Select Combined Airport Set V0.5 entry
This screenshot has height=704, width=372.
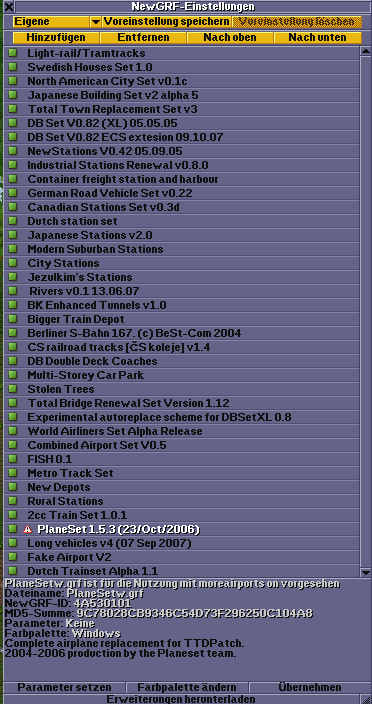181,445
